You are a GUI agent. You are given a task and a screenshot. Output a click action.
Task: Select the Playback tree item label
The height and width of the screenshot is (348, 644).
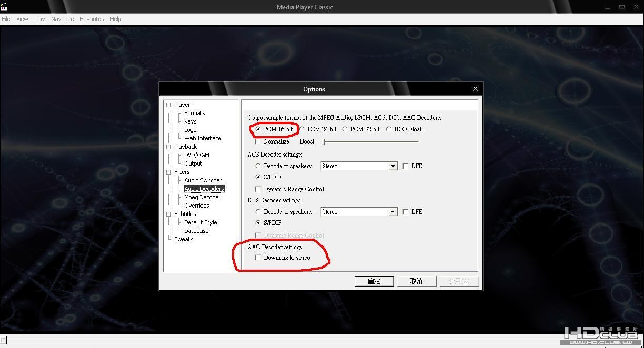[185, 147]
